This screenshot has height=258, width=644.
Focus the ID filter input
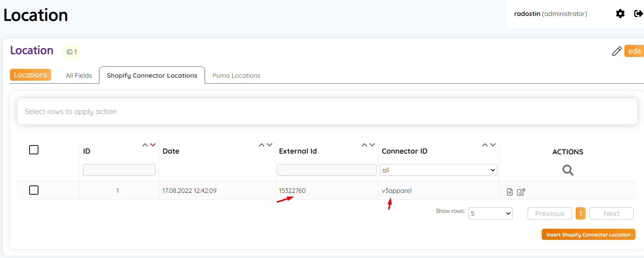click(119, 170)
